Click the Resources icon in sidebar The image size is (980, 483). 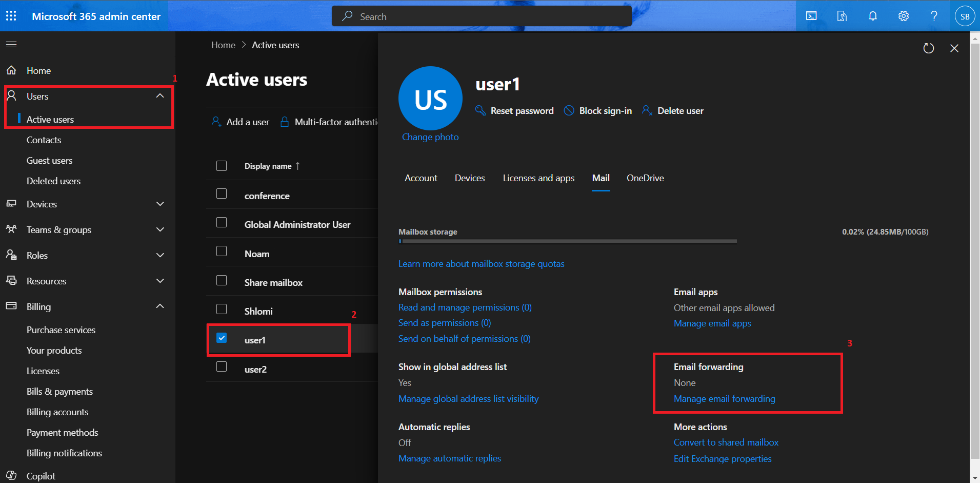[11, 281]
